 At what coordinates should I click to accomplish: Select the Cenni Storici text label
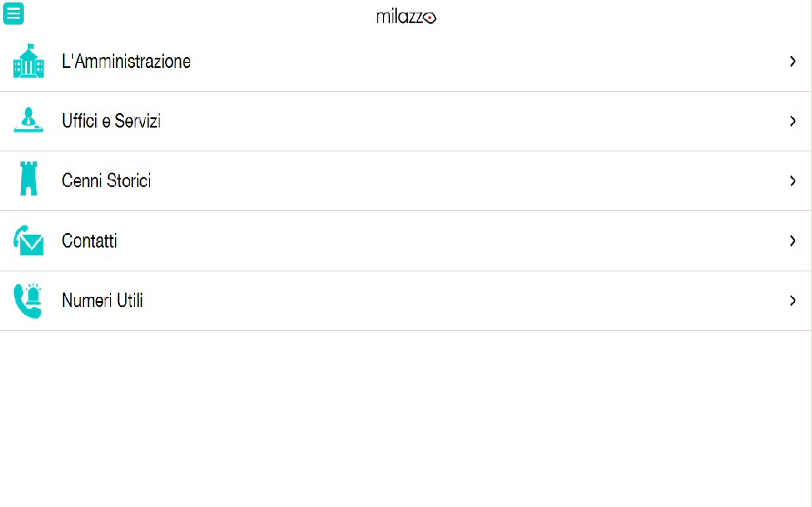[106, 181]
